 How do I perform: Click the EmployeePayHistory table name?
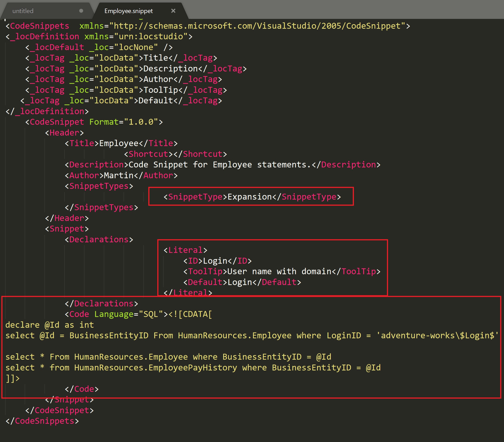(193, 368)
